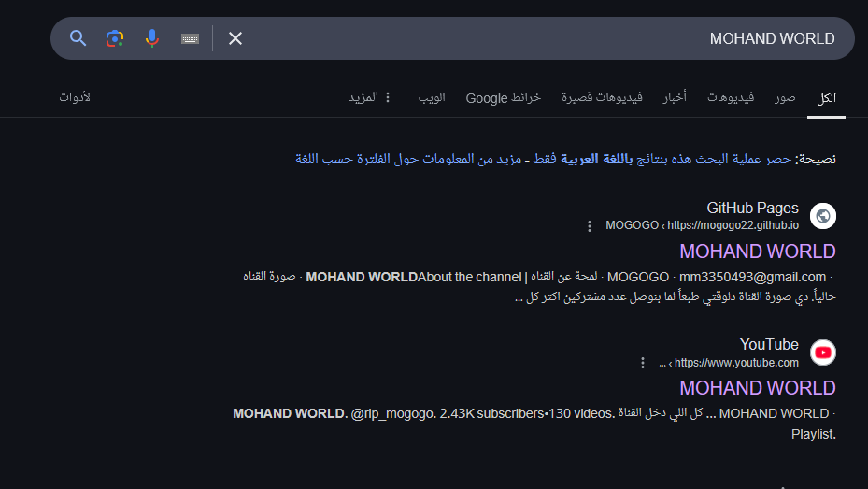Switch to the الويب tab

(x=432, y=97)
